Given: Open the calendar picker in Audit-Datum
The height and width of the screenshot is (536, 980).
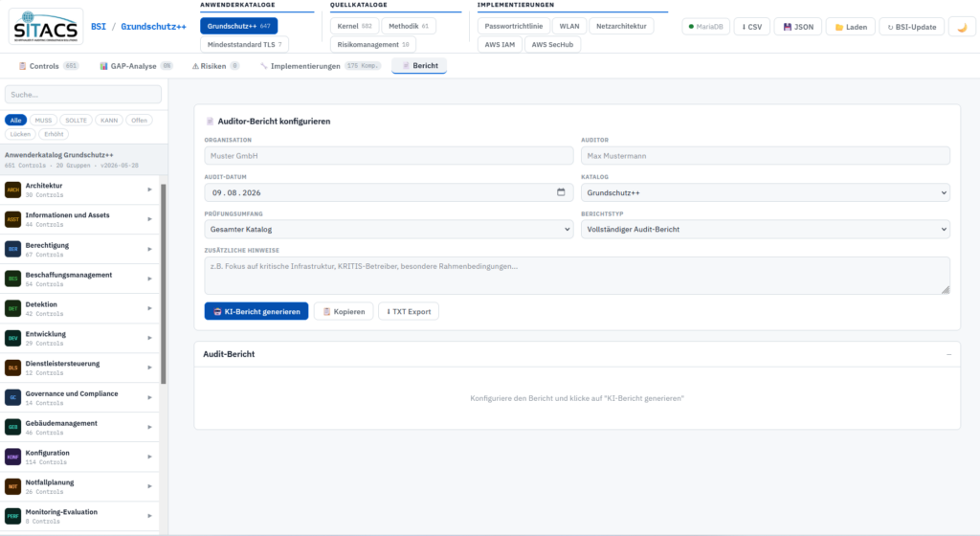Looking at the screenshot, I should [x=561, y=192].
